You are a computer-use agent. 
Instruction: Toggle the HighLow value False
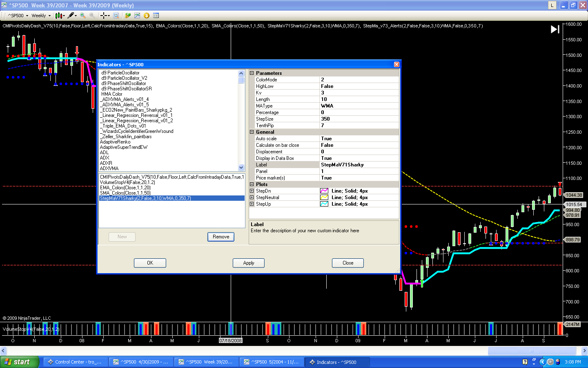coord(359,86)
